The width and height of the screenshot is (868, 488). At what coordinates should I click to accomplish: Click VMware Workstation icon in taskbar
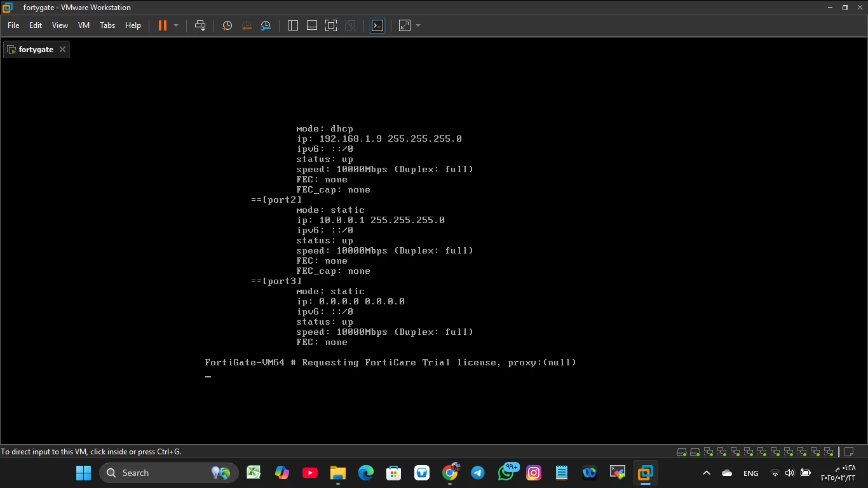646,473
